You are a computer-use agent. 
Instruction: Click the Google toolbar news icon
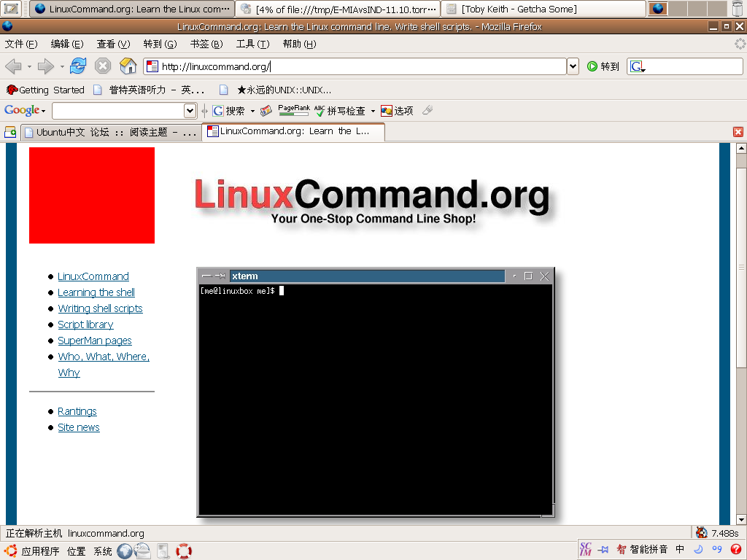coord(266,111)
